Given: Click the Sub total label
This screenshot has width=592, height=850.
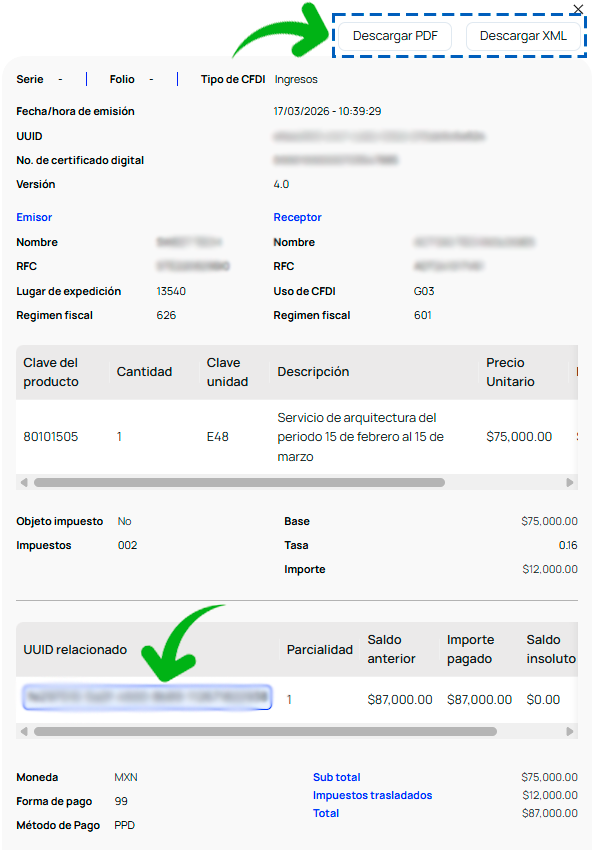Looking at the screenshot, I should (337, 777).
